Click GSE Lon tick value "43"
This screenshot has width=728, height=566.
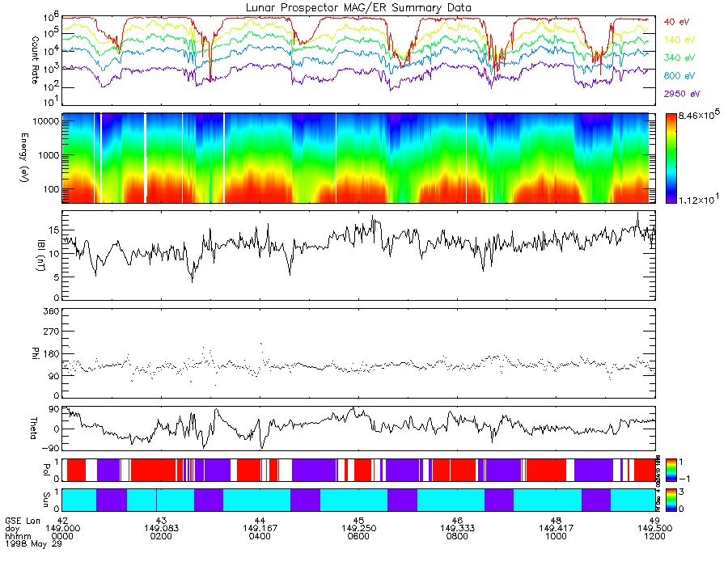tap(161, 521)
